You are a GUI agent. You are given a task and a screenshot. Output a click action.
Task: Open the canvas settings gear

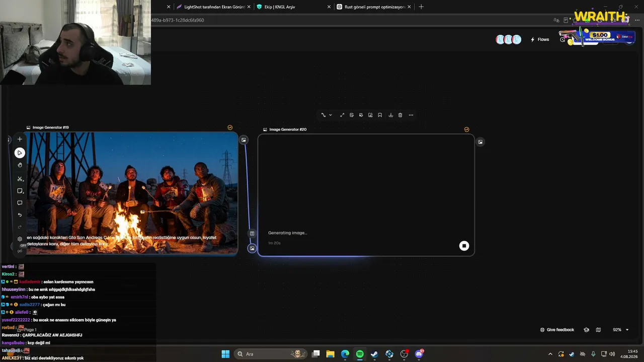[20, 239]
